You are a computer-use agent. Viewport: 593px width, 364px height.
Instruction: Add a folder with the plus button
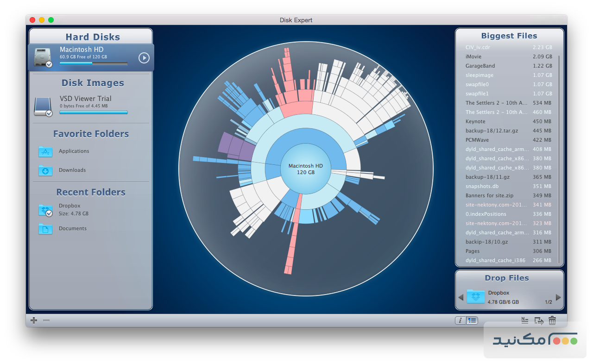point(33,320)
